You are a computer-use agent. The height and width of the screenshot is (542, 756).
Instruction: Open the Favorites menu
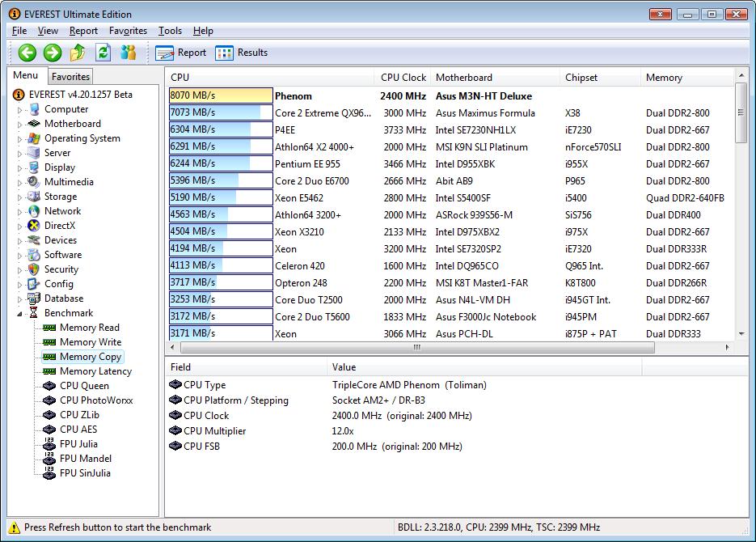[128, 31]
